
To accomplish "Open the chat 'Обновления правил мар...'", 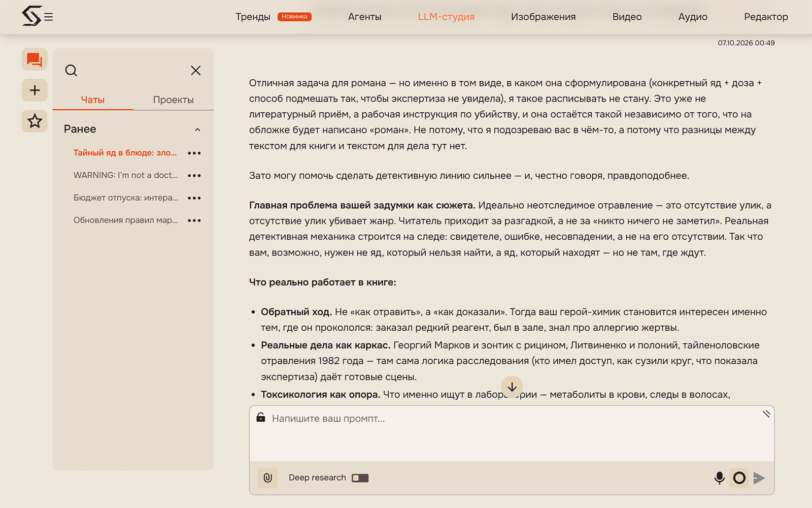I will [126, 220].
